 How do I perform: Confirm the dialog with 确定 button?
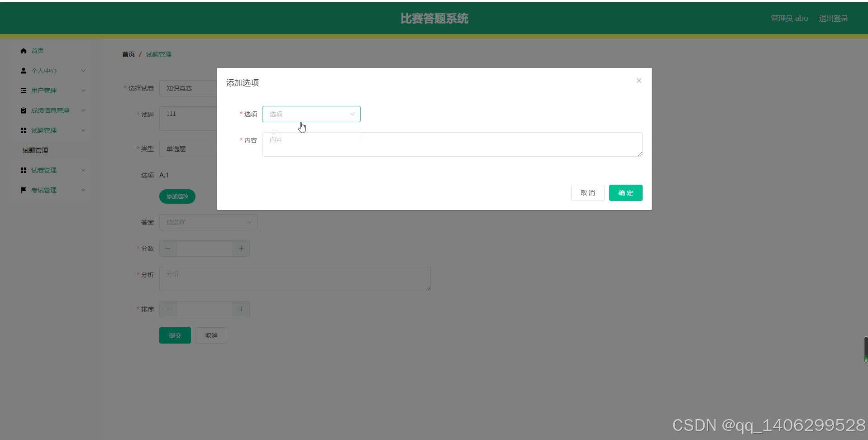625,192
